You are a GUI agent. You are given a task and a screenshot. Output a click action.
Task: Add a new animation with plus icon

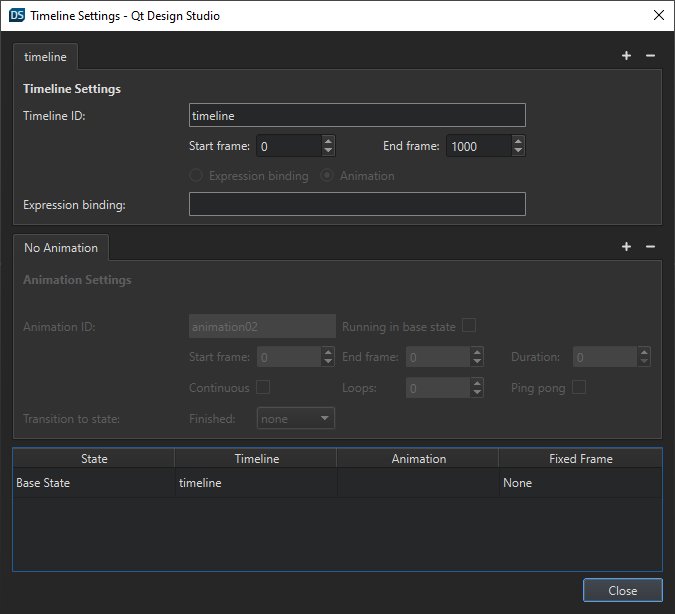tap(626, 247)
